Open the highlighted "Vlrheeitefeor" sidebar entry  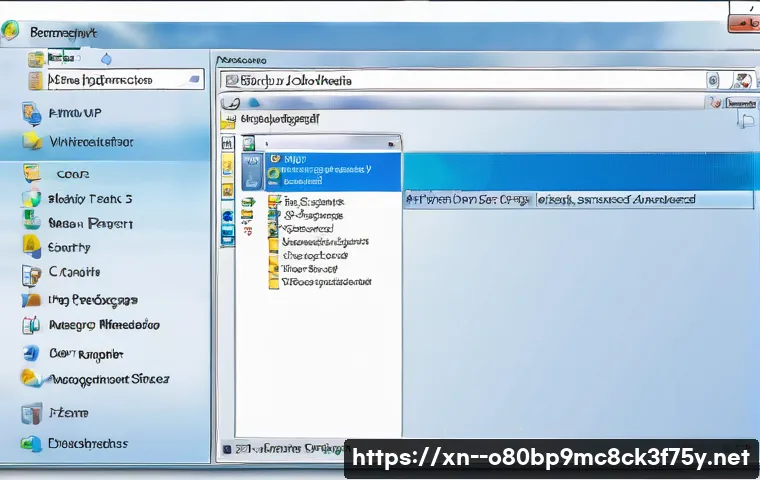[91, 142]
